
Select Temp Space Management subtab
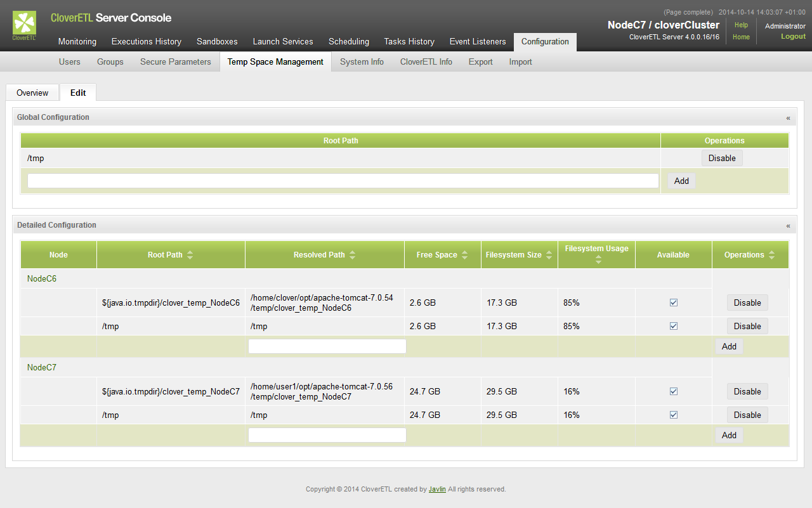(x=275, y=62)
